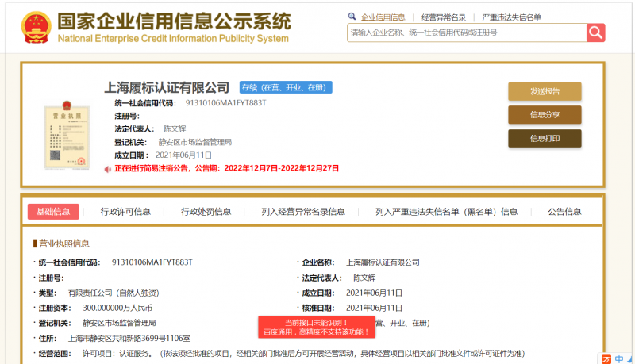The image size is (635, 364).
Task: Open the business license thumbnail image
Action: (x=67, y=135)
